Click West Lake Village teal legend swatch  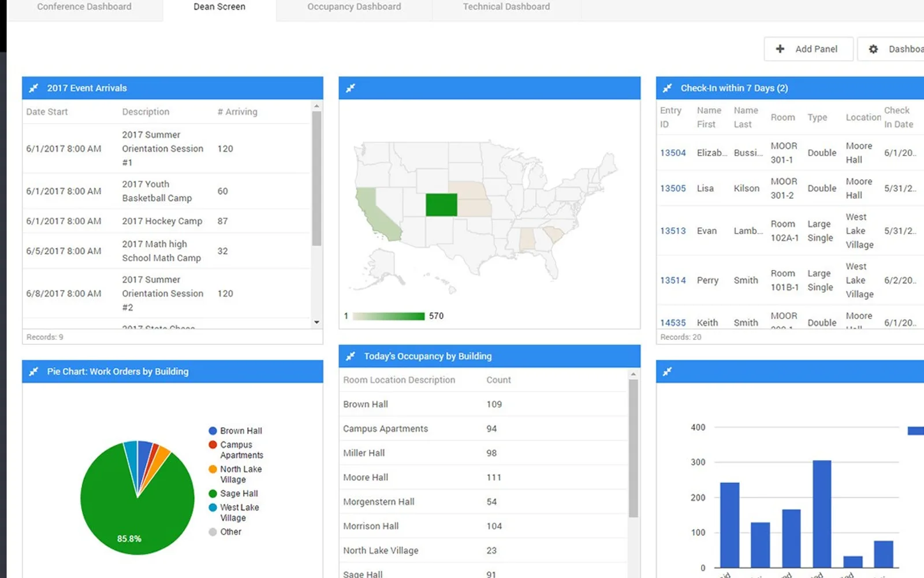(x=213, y=507)
